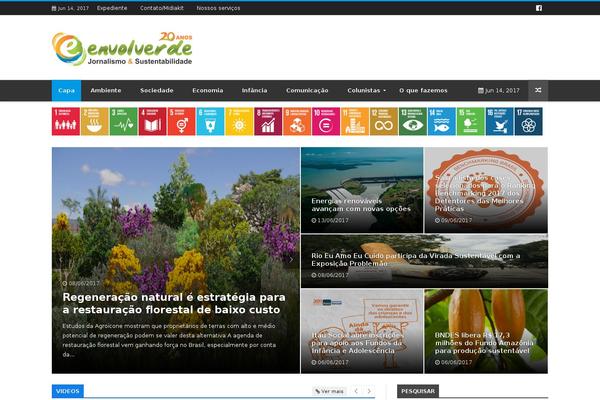Go to previous videos with left arrow

point(356,391)
